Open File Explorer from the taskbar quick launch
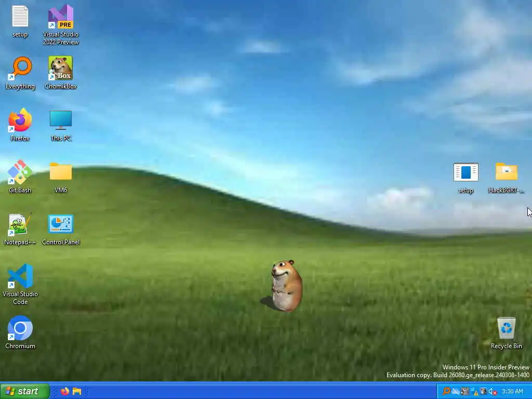Screen dimensions: 532x399 pos(77,391)
